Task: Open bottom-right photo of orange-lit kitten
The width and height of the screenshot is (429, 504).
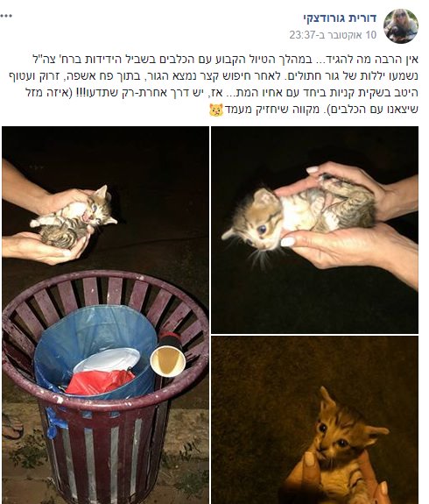Action: [314, 420]
